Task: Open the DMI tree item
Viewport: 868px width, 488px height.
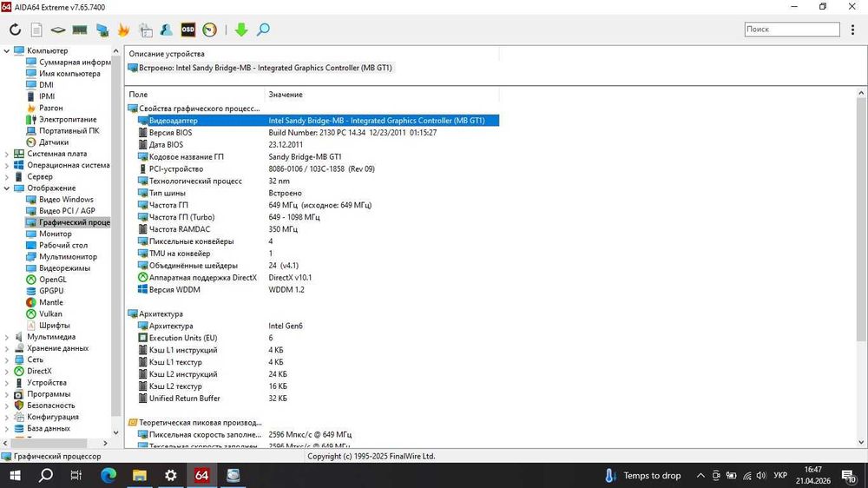Action: point(46,85)
